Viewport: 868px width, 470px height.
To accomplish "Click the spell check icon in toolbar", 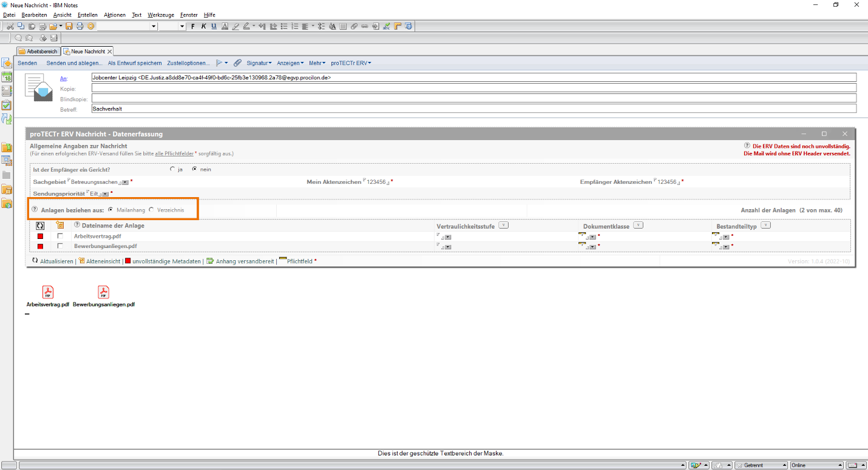I will coord(387,26).
